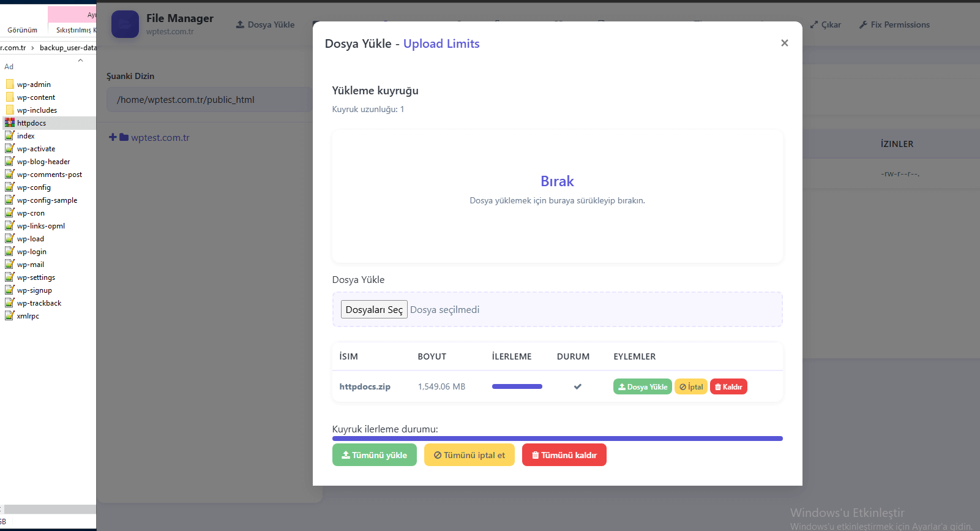Click the Dosya Yükle toolbar item
The width and height of the screenshot is (980, 531).
(265, 24)
